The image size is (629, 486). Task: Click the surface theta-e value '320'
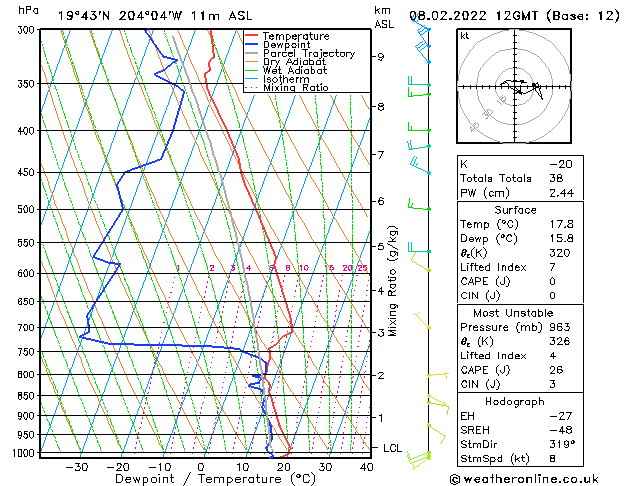point(560,253)
